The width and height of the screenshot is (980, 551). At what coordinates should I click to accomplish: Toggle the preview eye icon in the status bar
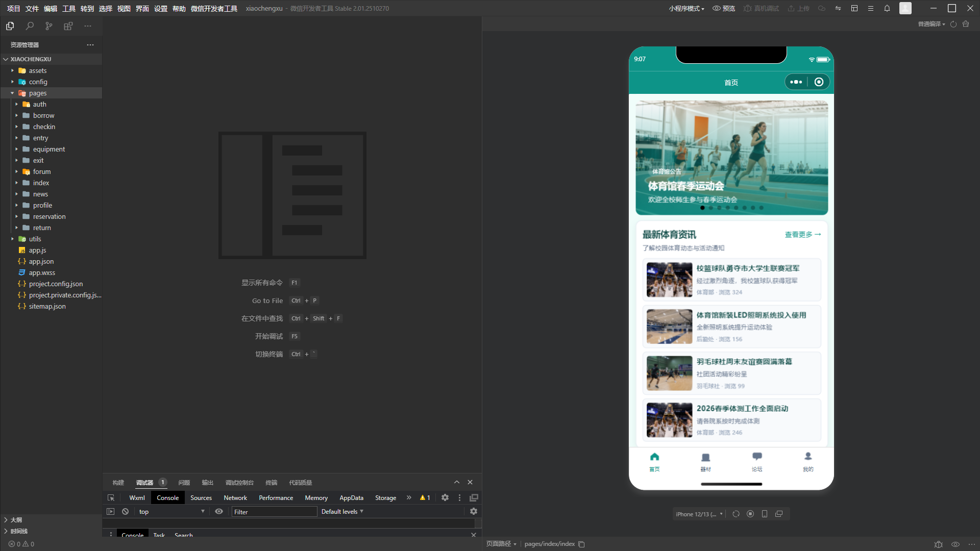coord(955,544)
